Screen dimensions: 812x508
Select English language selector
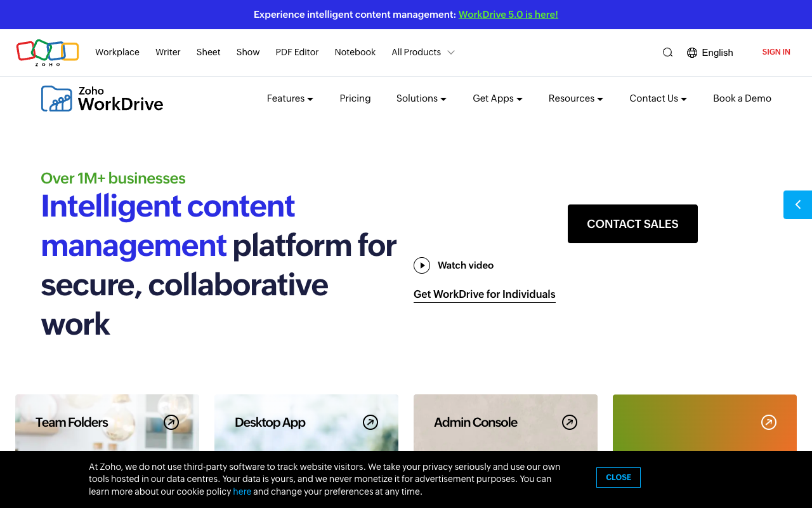point(717,53)
